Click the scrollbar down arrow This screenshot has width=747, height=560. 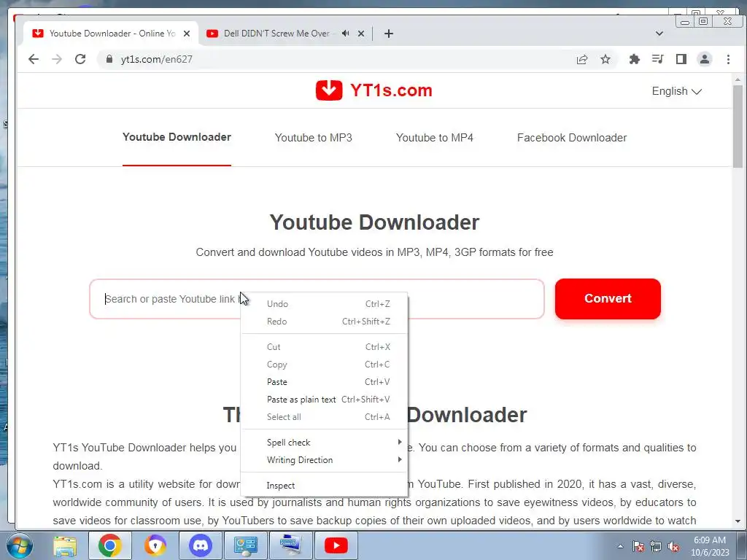tap(738, 521)
